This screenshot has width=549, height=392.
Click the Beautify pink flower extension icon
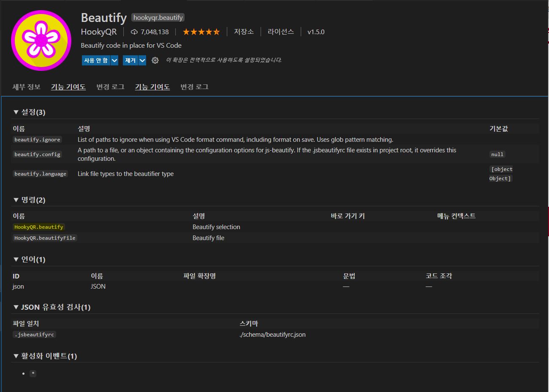click(41, 40)
